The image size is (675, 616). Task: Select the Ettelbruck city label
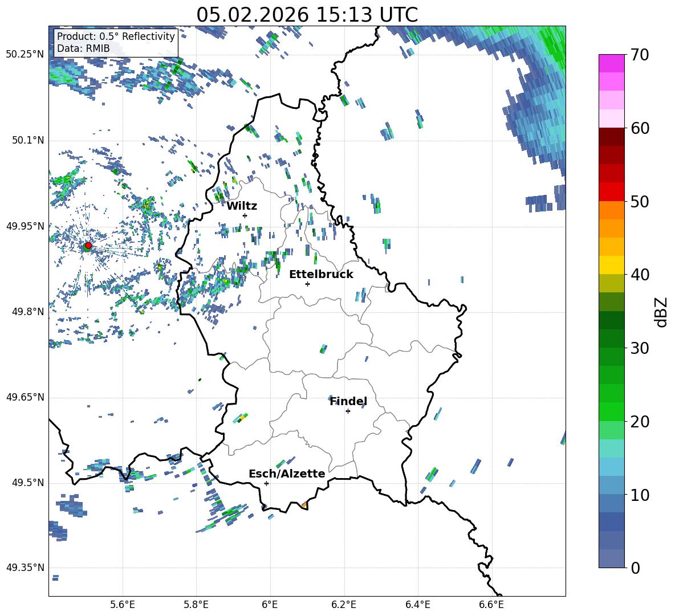[x=321, y=275]
